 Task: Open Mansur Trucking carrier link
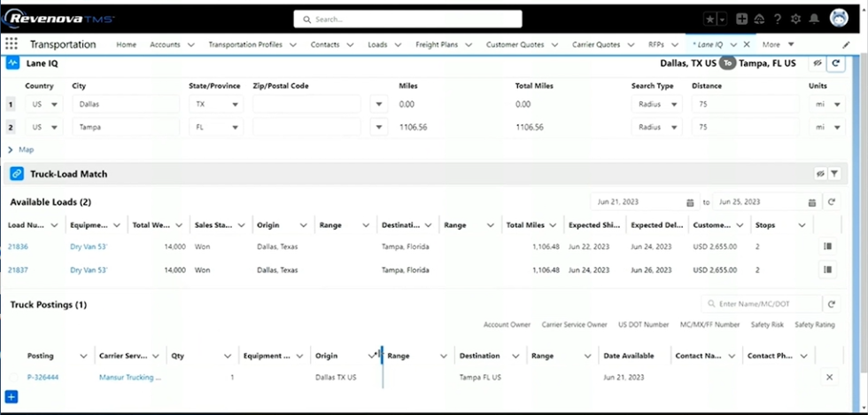(x=129, y=377)
